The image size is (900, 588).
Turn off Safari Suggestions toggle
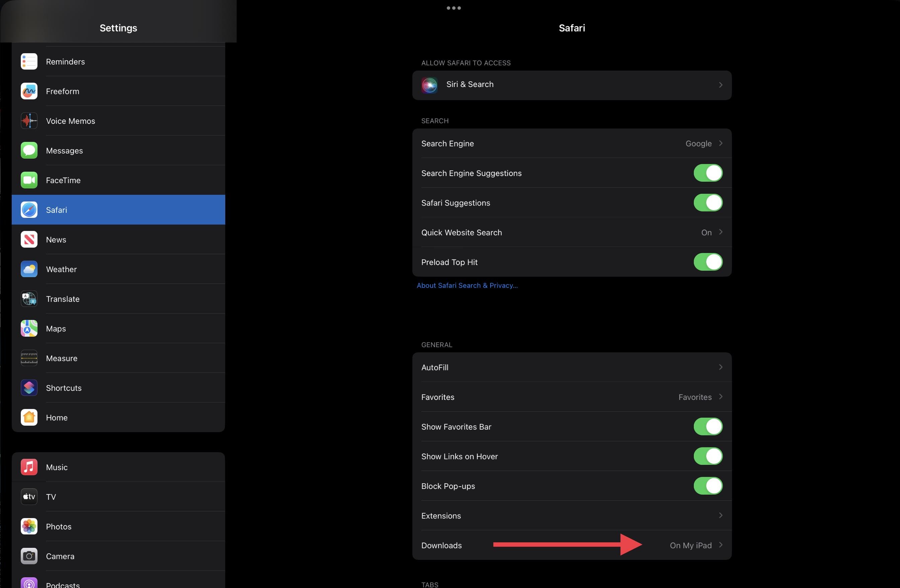708,203
